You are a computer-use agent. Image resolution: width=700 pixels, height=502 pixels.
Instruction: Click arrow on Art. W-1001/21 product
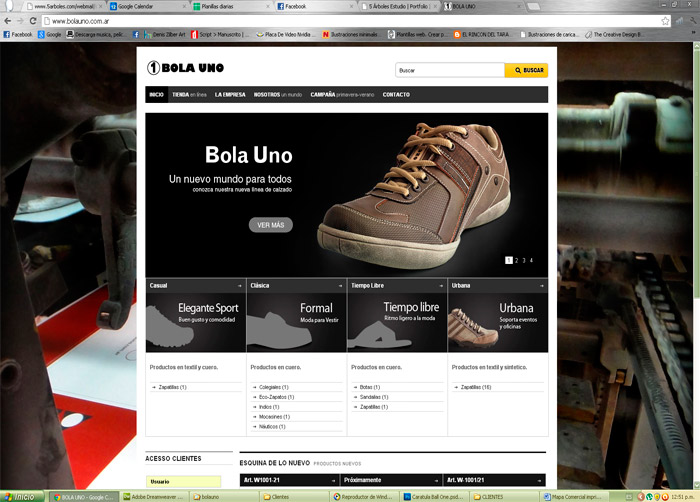[539, 481]
